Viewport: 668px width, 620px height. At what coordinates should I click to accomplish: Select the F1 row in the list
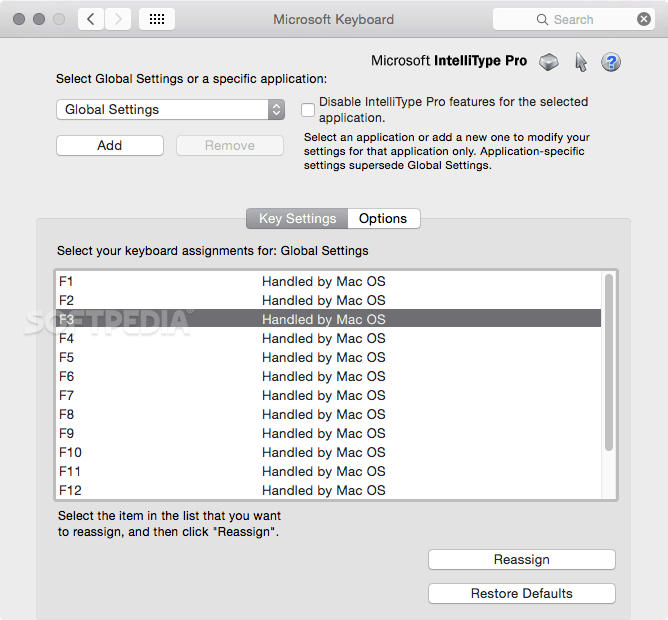(x=328, y=281)
